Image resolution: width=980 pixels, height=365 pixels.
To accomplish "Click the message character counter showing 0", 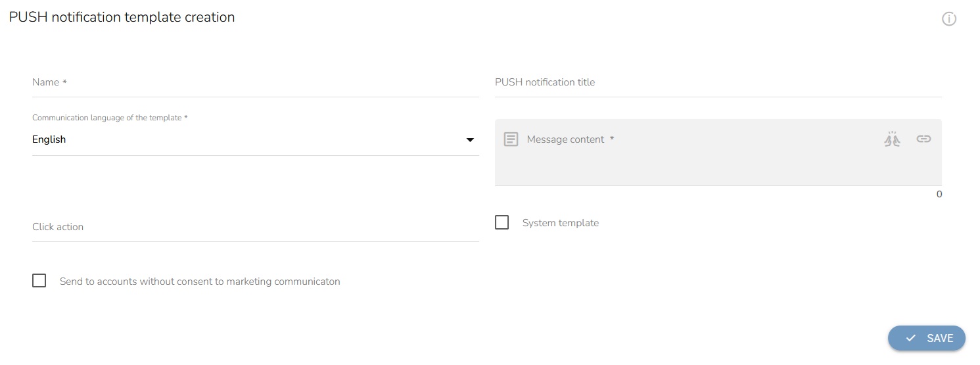I will pos(939,194).
